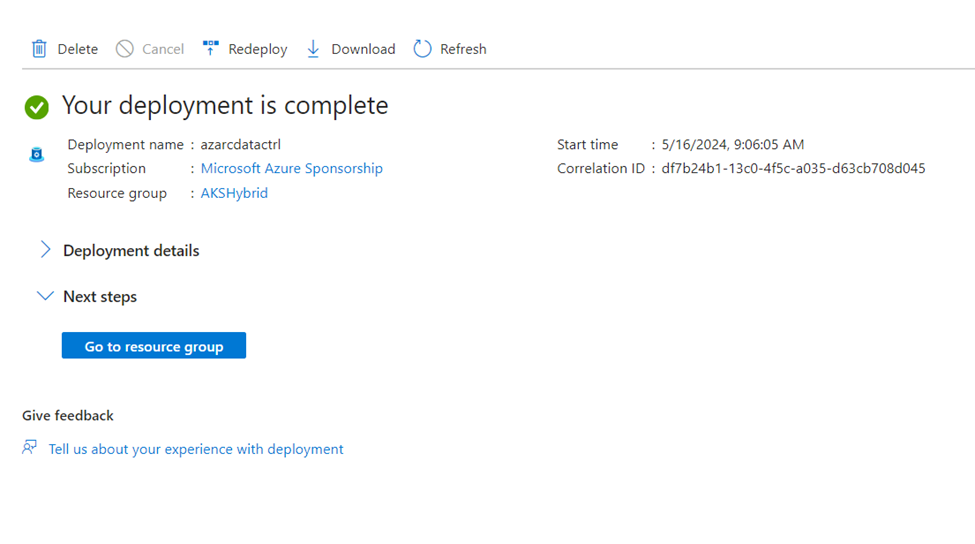975x544 pixels.
Task: Click Go to resource group button
Action: tap(154, 346)
